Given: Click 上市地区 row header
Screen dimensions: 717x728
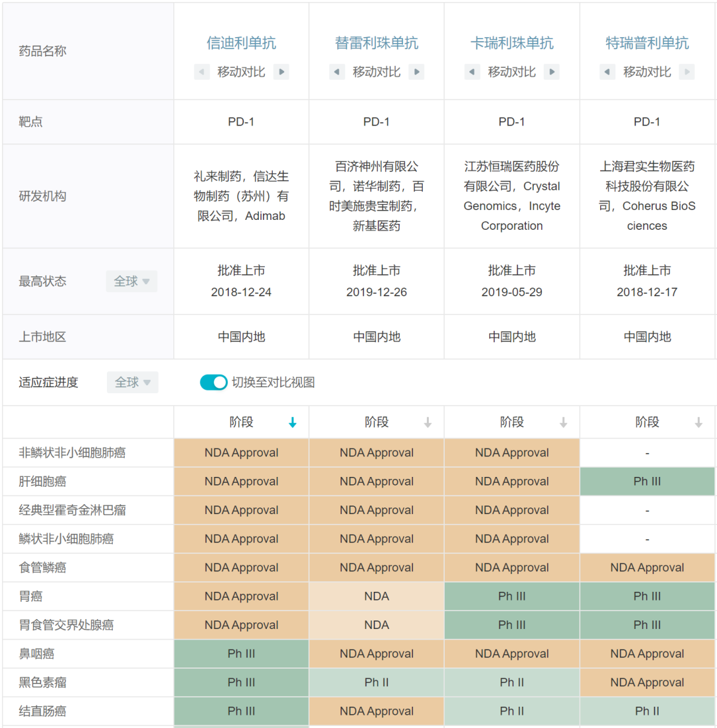Looking at the screenshot, I should (42, 337).
